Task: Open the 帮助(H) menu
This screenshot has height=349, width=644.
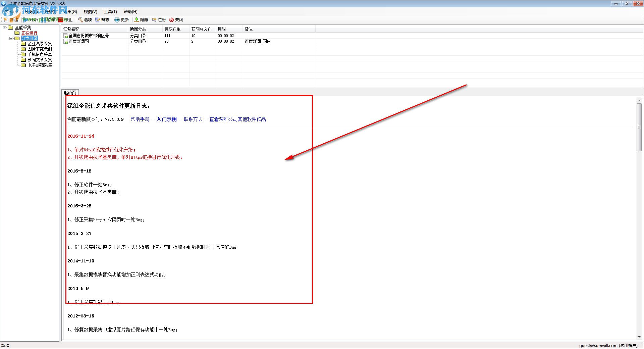Action: coord(130,11)
